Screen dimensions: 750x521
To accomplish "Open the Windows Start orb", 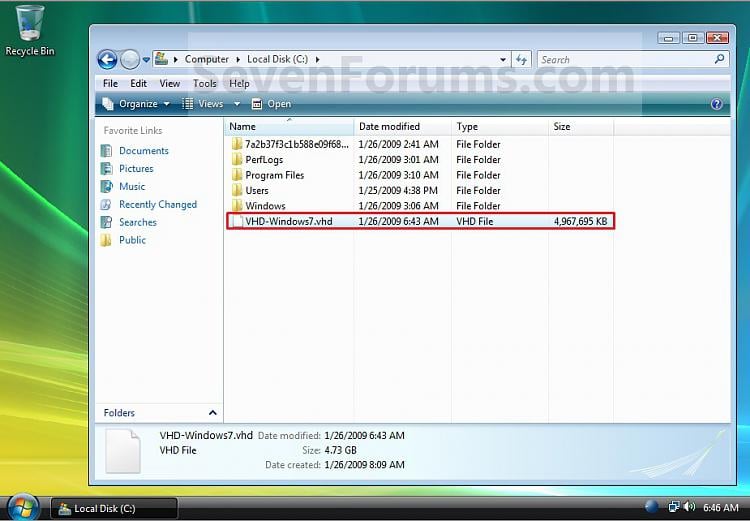I will click(x=22, y=508).
